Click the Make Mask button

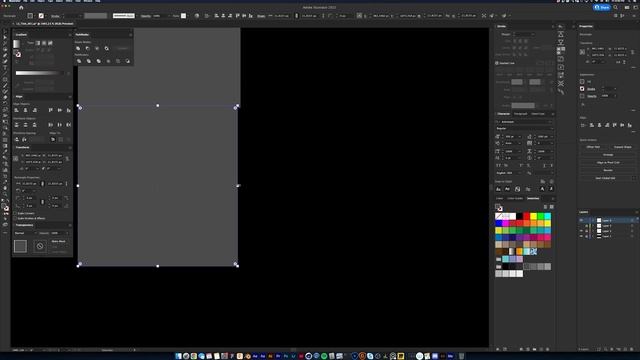pyautogui.click(x=59, y=241)
